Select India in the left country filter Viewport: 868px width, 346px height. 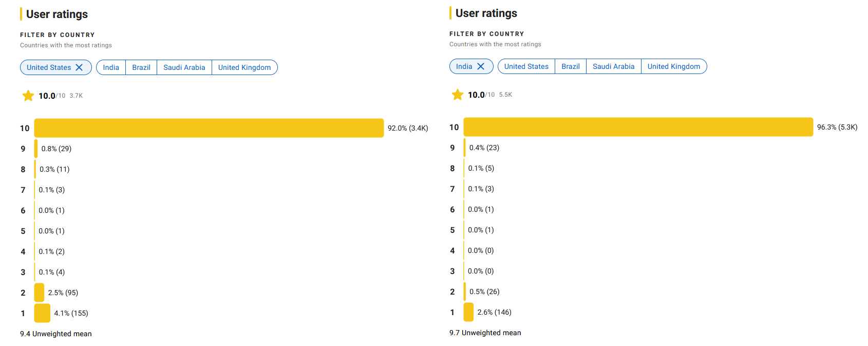pyautogui.click(x=111, y=67)
